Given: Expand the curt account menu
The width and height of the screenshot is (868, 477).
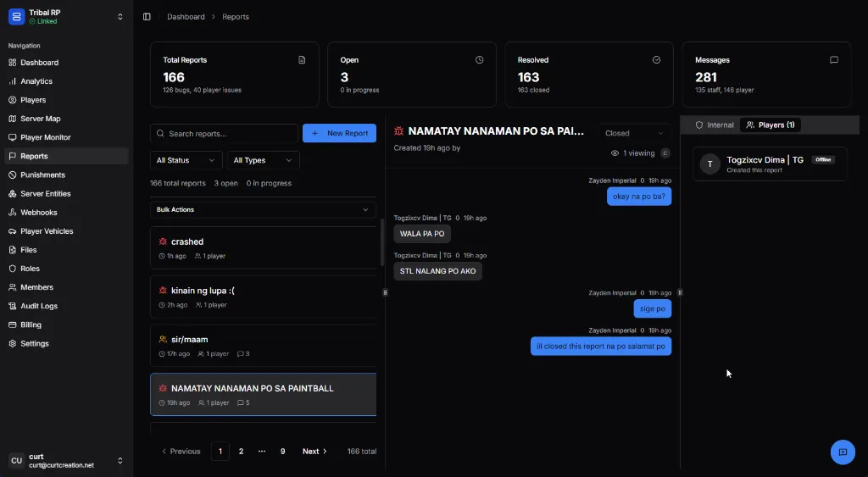Looking at the screenshot, I should (x=66, y=460).
